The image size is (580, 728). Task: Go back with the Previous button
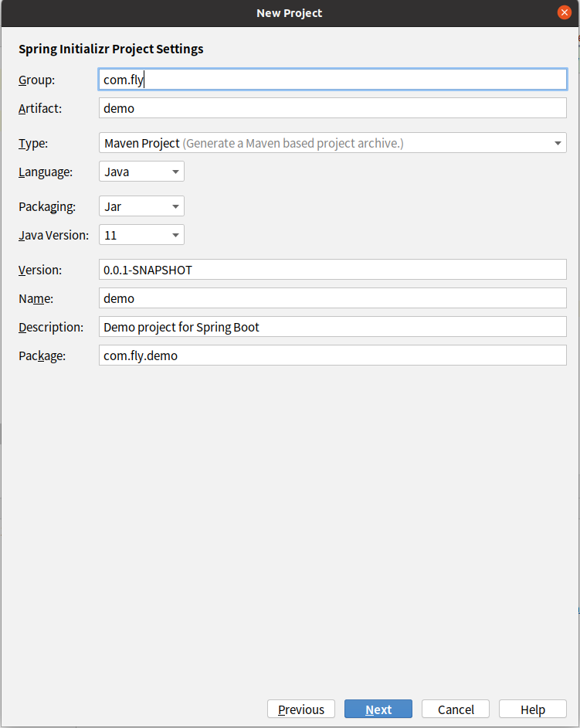click(x=301, y=709)
